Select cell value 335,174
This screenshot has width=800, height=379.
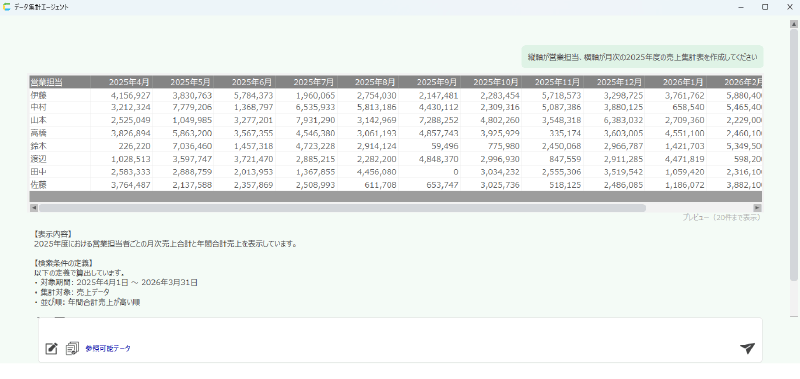(565, 133)
